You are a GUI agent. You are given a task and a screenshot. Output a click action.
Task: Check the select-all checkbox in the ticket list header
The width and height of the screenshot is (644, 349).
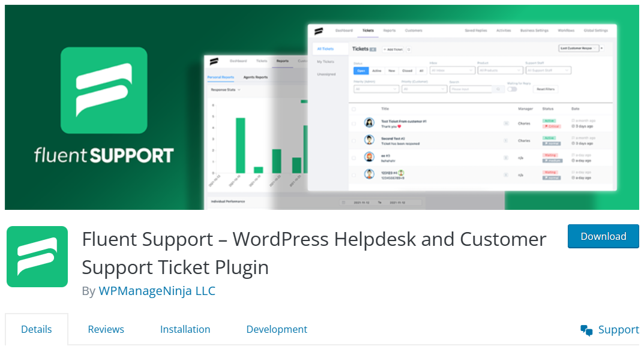[354, 110]
